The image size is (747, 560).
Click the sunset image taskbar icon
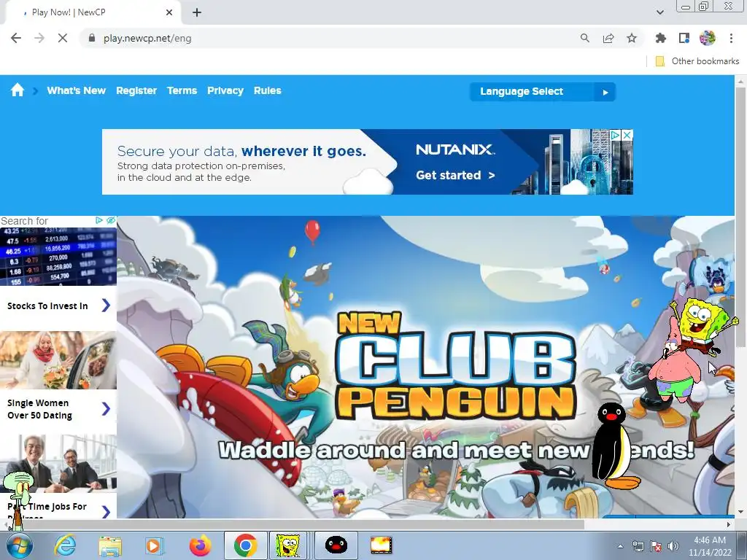click(381, 545)
